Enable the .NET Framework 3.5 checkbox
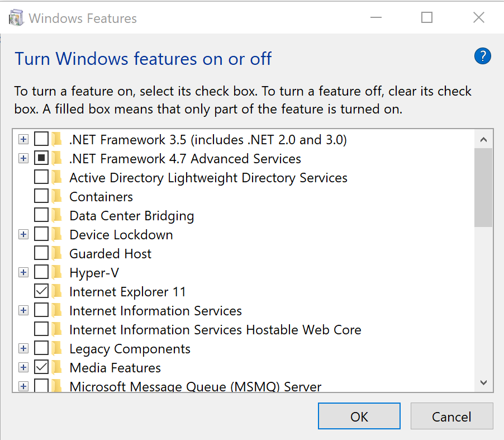The width and height of the screenshot is (504, 440). 41,139
